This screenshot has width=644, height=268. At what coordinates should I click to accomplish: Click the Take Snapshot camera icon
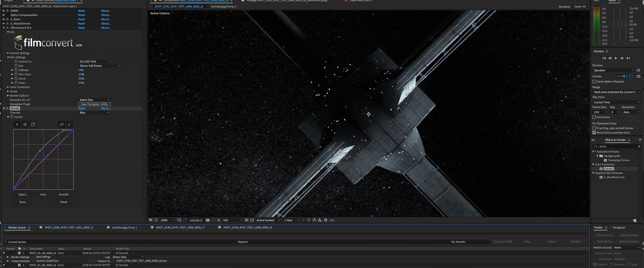pyautogui.click(x=208, y=220)
